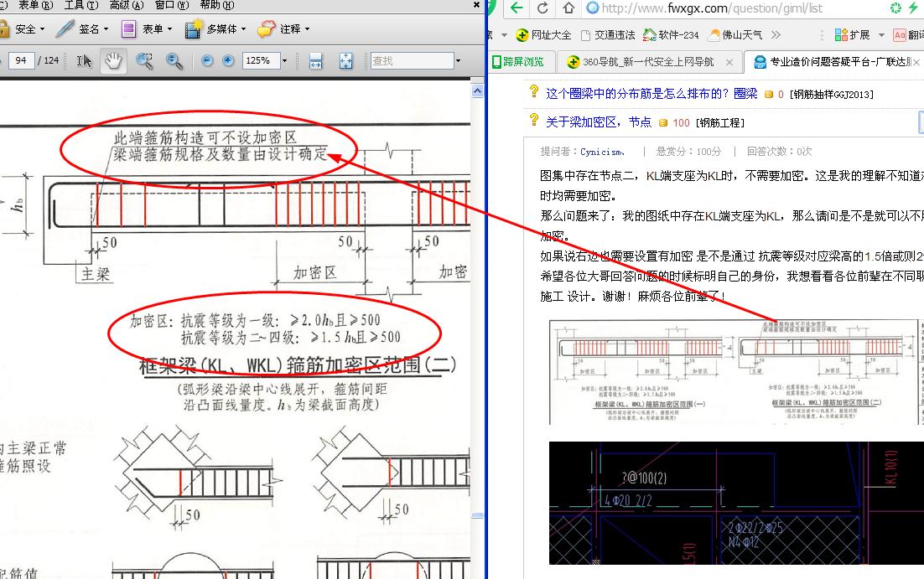Screen dimensions: 924x579
Task: Click the 查找 search field
Action: tap(413, 60)
